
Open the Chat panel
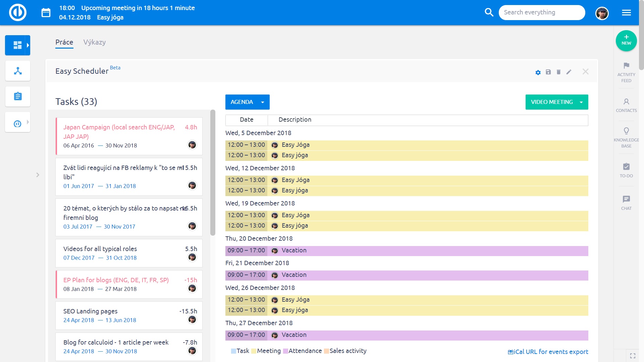pos(626,202)
